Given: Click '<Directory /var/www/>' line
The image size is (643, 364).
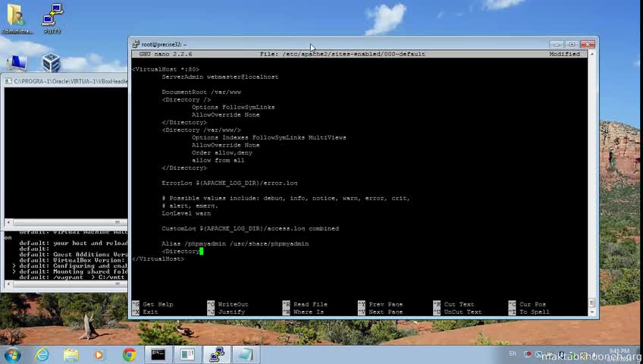Looking at the screenshot, I should [x=202, y=130].
